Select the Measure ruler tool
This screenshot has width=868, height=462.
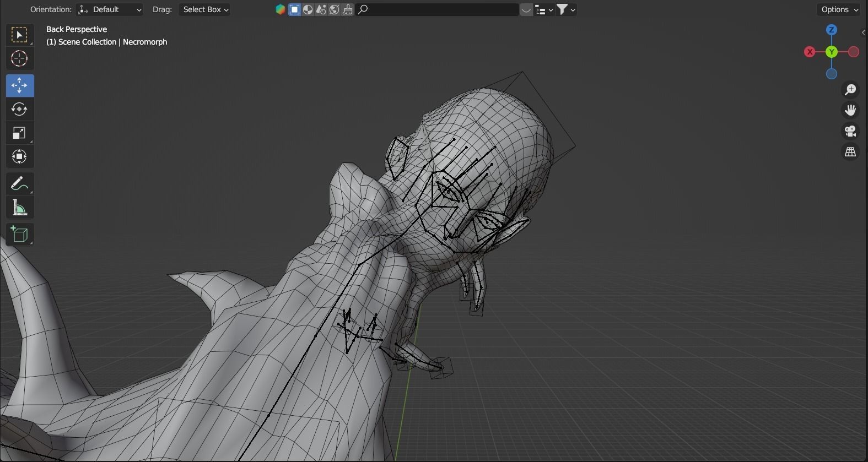pos(19,207)
